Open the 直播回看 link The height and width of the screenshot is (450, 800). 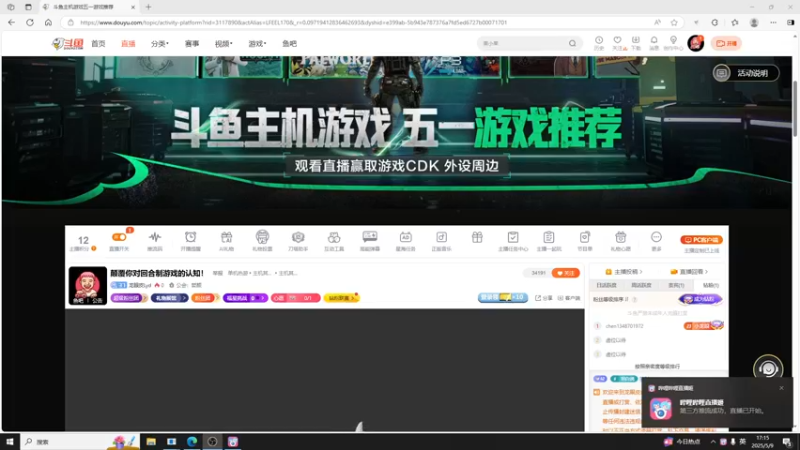coord(689,272)
